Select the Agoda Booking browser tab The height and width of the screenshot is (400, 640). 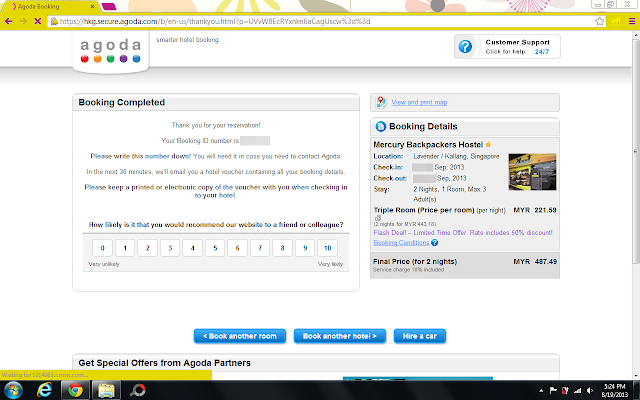[51, 7]
